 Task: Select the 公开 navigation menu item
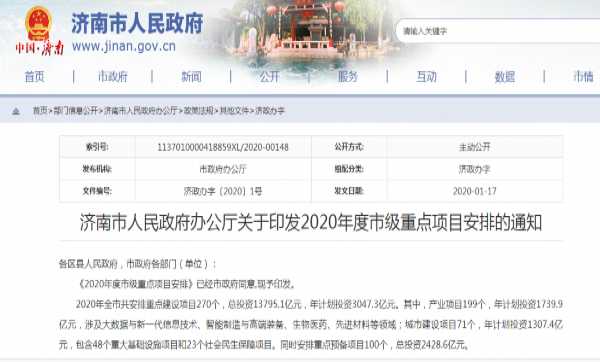coord(269,77)
